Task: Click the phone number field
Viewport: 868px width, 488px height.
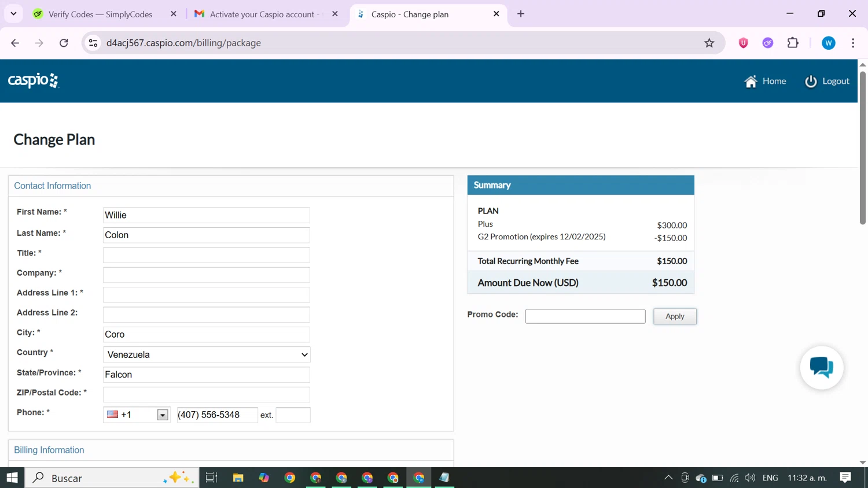Action: 217,415
